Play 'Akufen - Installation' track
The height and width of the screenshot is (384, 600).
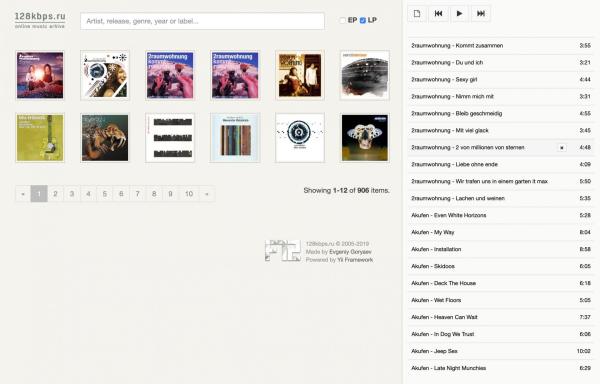501,249
